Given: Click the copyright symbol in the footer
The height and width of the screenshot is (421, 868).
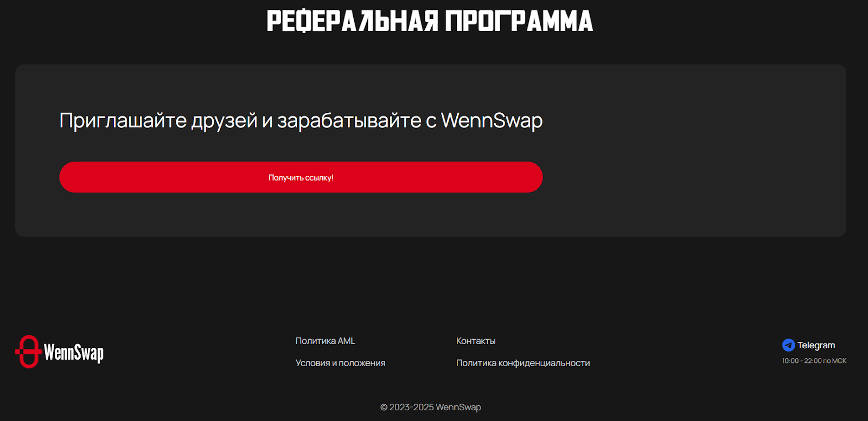Looking at the screenshot, I should [384, 407].
